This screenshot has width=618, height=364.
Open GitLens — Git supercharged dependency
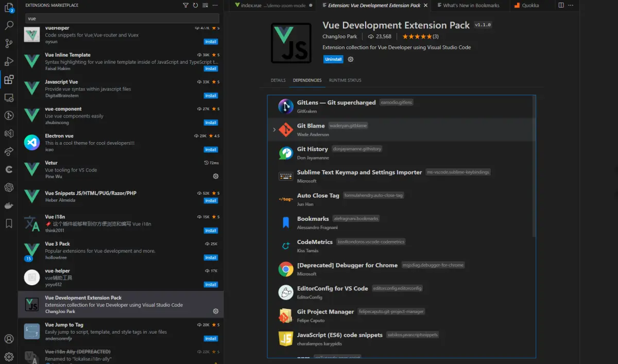pos(402,107)
